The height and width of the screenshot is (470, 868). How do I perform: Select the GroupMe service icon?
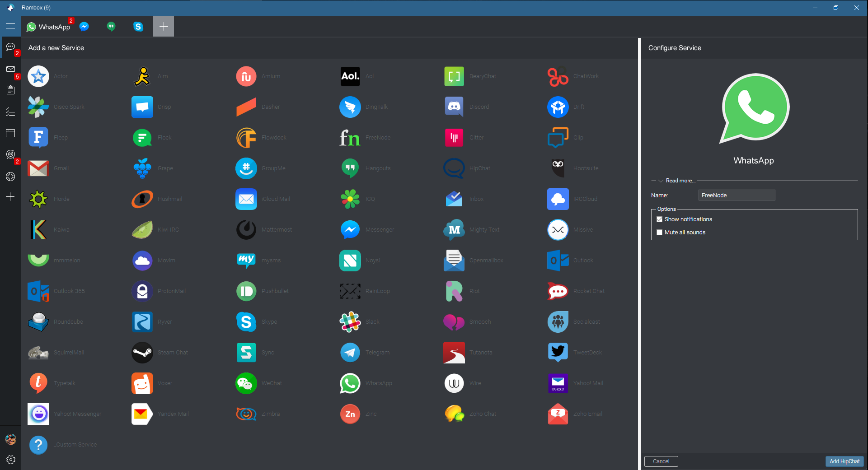click(246, 168)
